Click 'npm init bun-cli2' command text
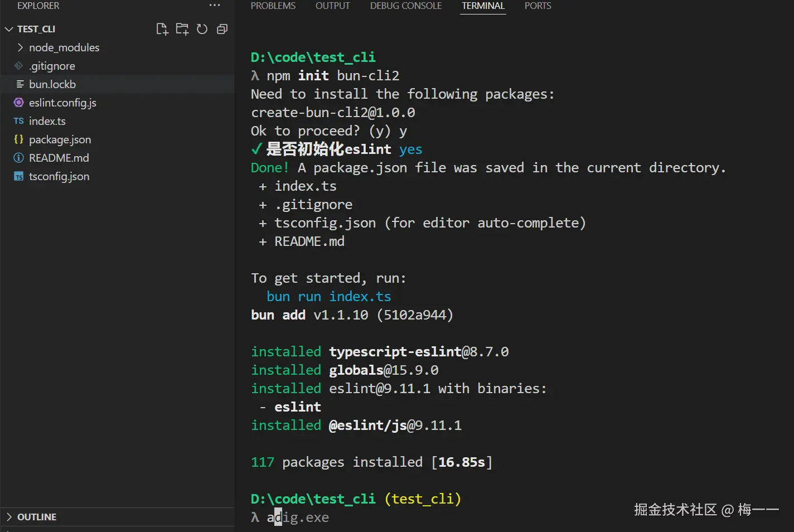Image resolution: width=794 pixels, height=532 pixels. pos(333,75)
